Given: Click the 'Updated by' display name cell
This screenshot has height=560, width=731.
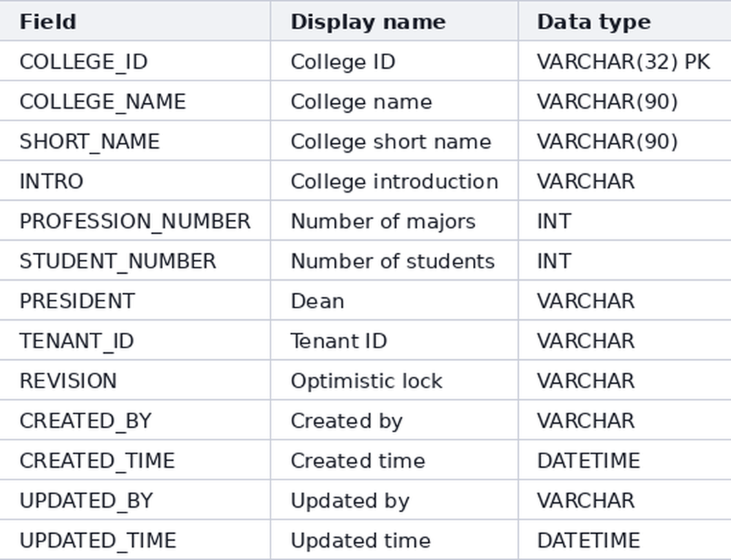Looking at the screenshot, I should pos(394,500).
